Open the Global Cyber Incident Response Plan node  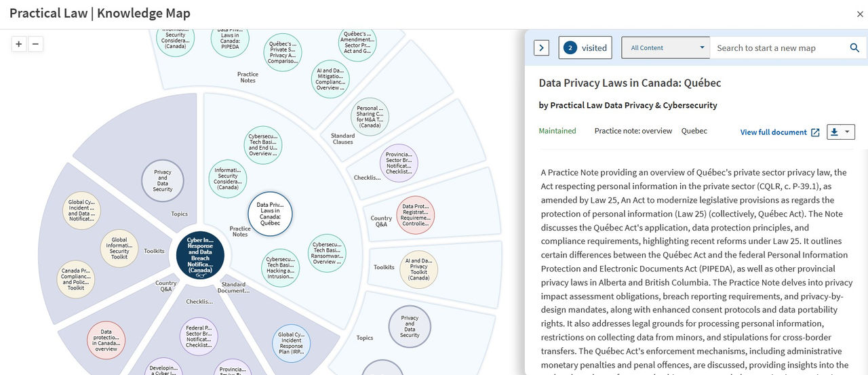[x=291, y=342]
